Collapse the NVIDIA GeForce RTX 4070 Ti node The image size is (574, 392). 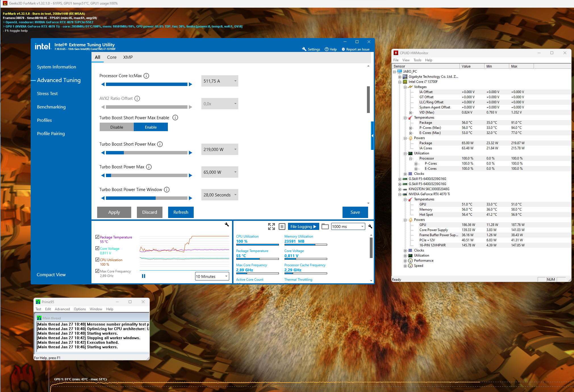[x=400, y=194]
